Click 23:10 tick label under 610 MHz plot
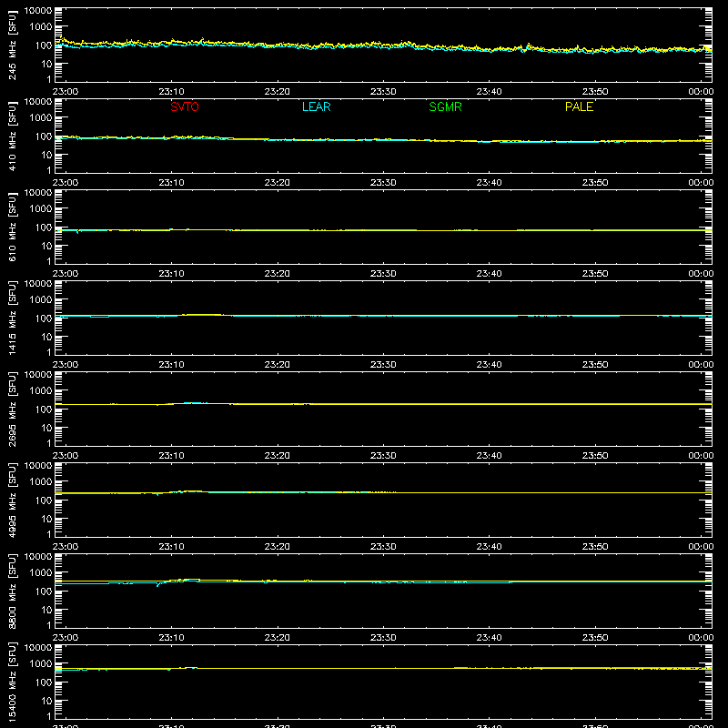The height and width of the screenshot is (728, 728). pos(171,274)
